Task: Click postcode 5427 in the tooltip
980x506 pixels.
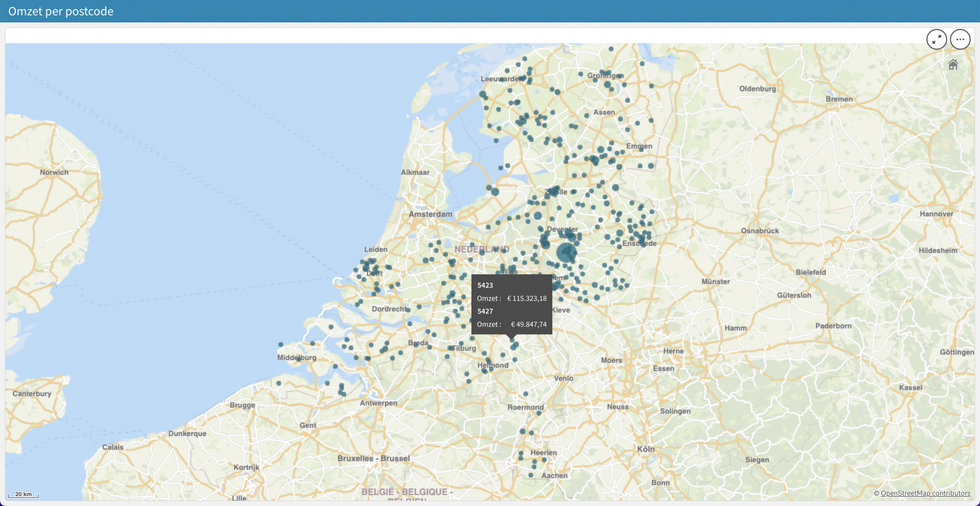Action: [485, 311]
